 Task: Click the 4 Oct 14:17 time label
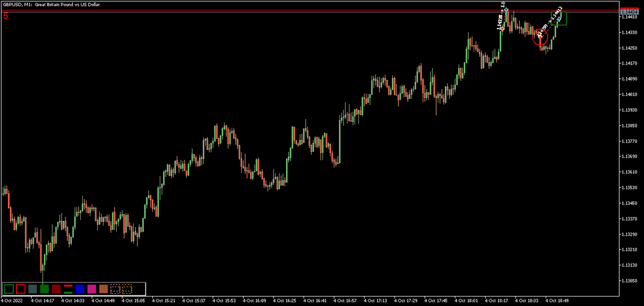click(41, 301)
